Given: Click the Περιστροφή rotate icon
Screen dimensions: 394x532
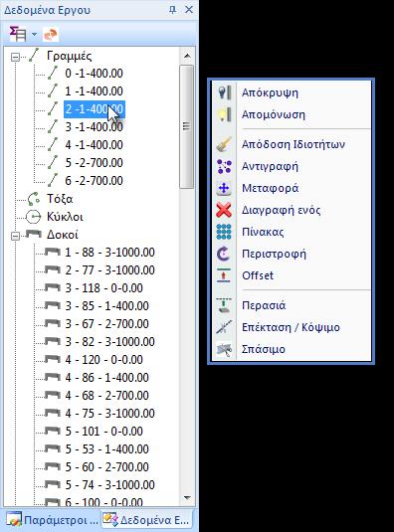Looking at the screenshot, I should [x=224, y=254].
